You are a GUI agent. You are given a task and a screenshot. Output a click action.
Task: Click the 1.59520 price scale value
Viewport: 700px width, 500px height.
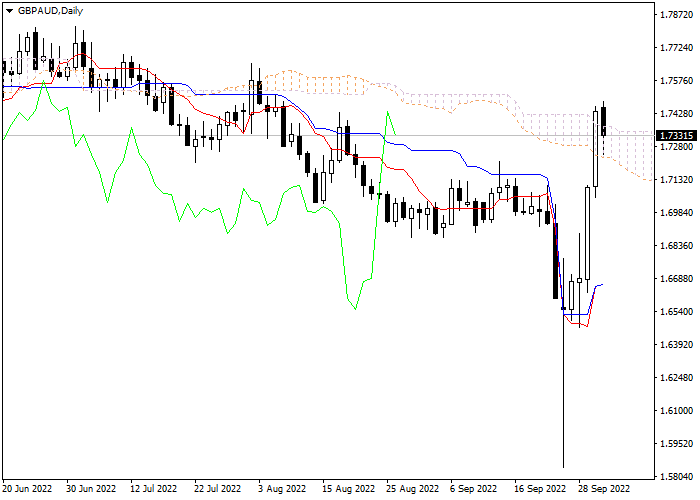(x=676, y=444)
